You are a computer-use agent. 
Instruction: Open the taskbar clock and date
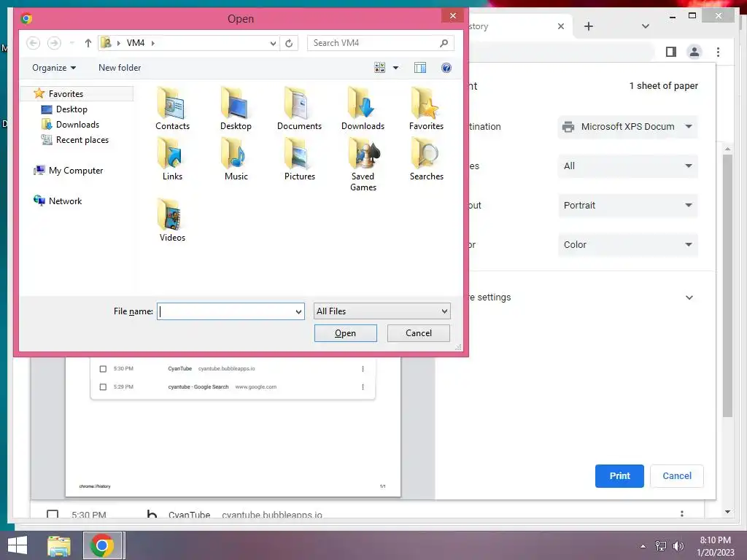coord(715,545)
